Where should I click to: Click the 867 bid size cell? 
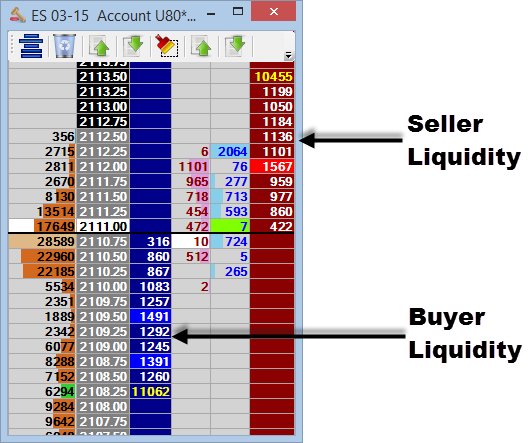pos(150,272)
